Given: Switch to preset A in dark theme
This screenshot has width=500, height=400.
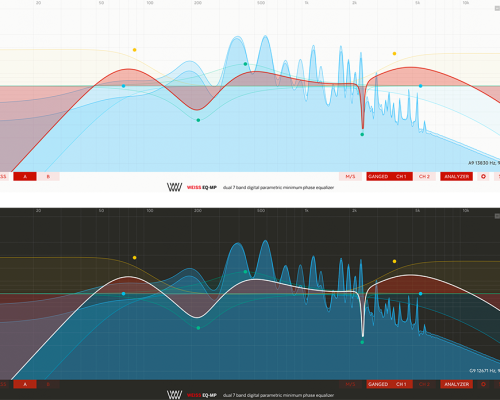Looking at the screenshot, I should pyautogui.click(x=25, y=384).
